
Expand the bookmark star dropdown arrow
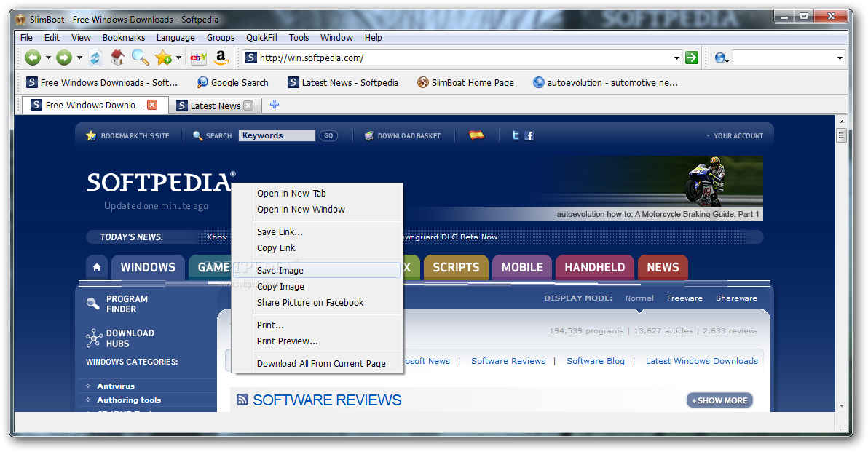tap(178, 58)
